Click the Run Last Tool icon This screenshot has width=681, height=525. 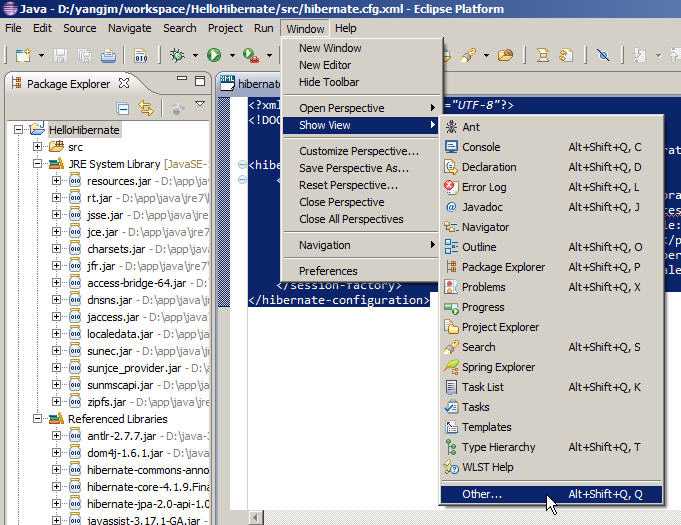251,56
